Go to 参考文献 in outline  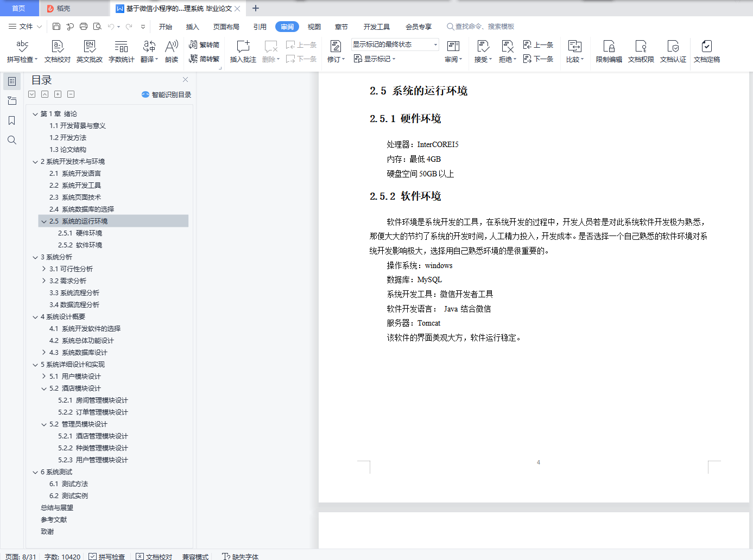click(x=54, y=520)
